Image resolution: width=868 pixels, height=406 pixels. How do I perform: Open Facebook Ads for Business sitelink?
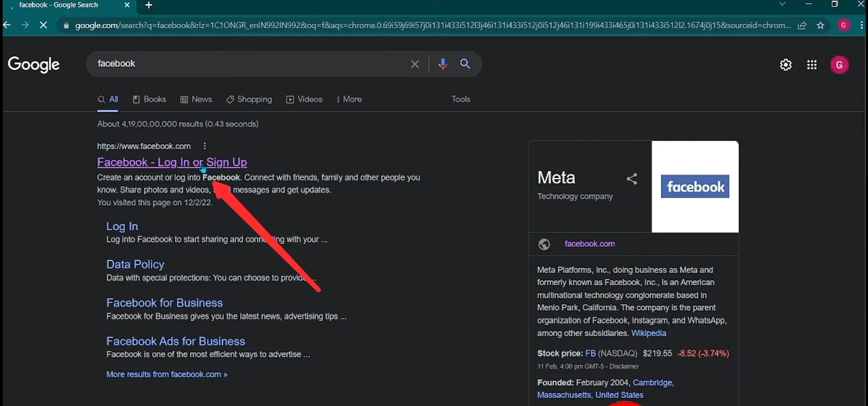[175, 341]
